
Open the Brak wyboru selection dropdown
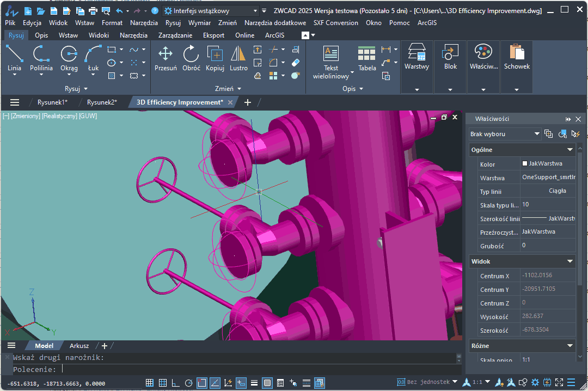[x=504, y=133]
